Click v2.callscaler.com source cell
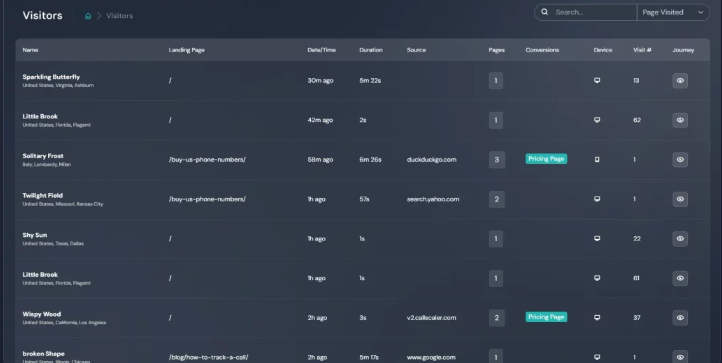This screenshot has height=363, width=722. pyautogui.click(x=431, y=318)
